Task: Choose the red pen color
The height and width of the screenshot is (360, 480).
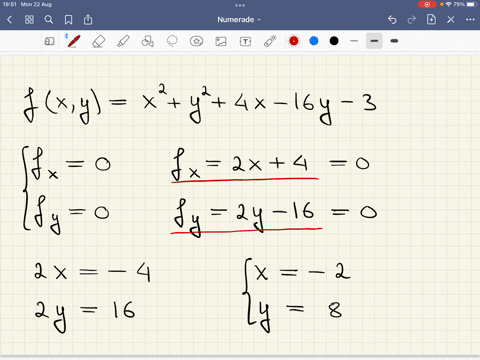Action: [x=294, y=41]
